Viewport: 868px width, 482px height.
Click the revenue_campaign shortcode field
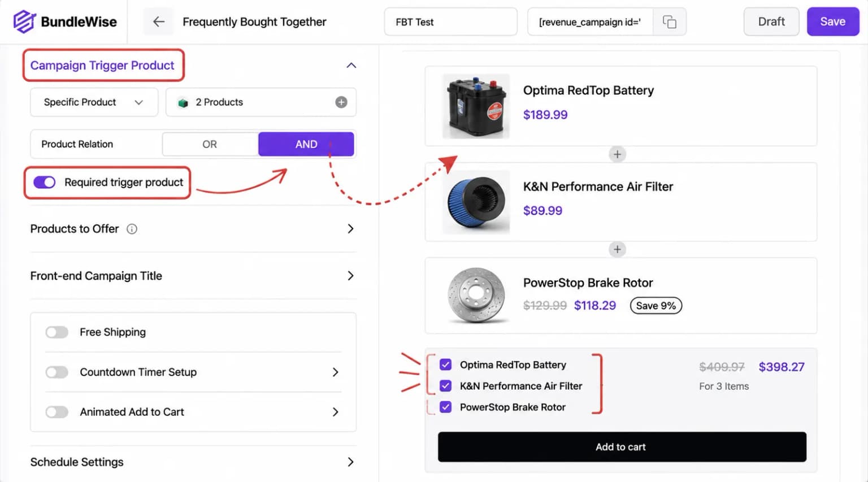coord(590,22)
